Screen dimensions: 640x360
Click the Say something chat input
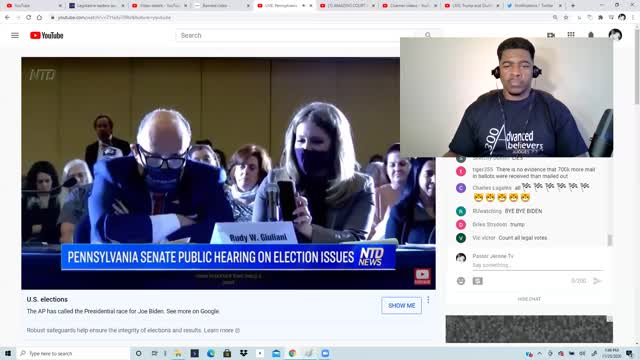[x=538, y=265]
